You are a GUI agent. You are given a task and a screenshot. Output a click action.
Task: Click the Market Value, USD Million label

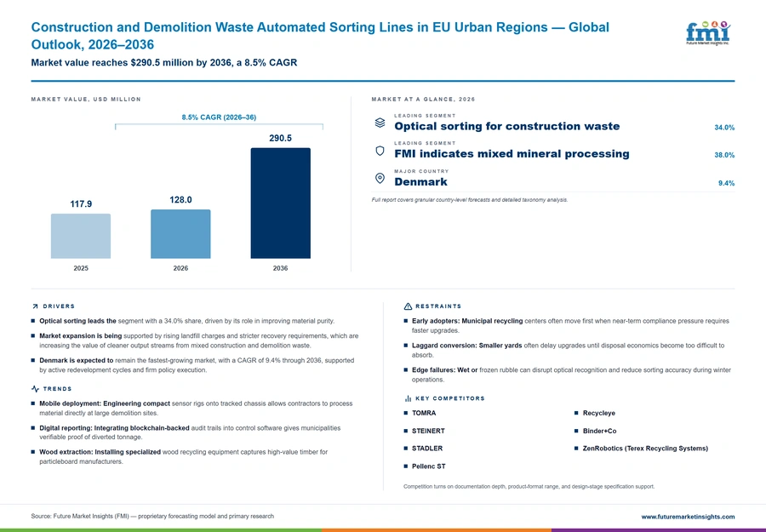coord(86,100)
